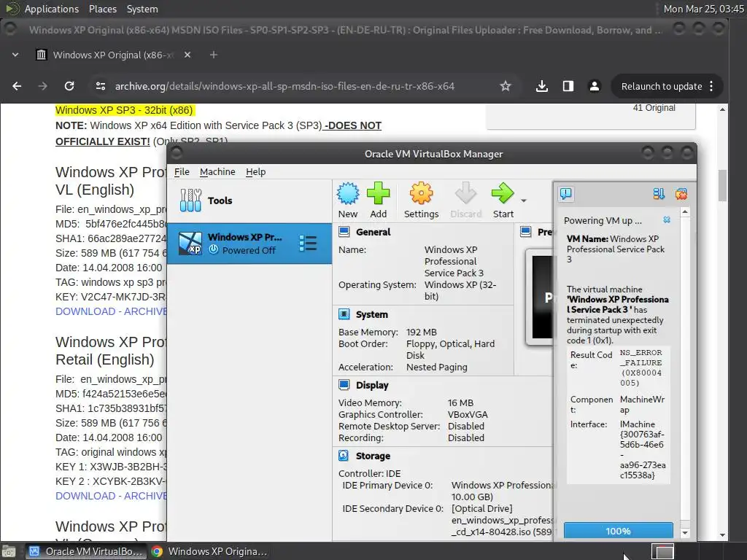Viewport: 747px width, 560px height.
Task: Click the 100% progress bar
Action: click(x=619, y=531)
